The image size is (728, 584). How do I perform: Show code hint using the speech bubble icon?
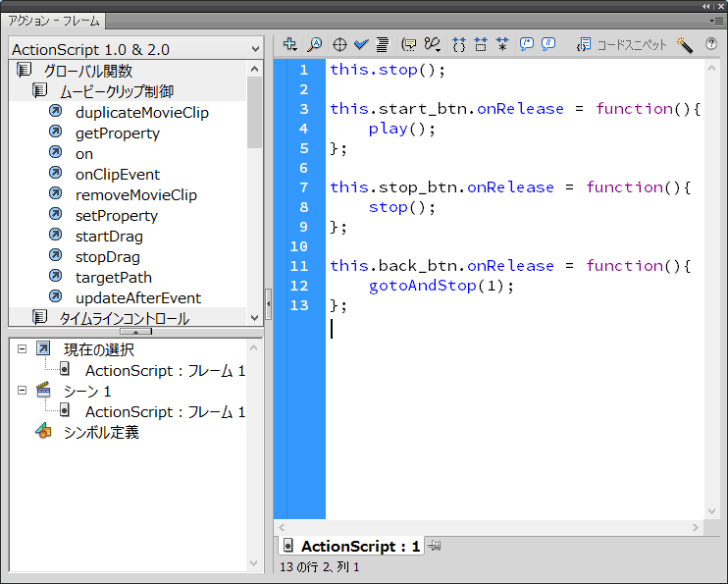coord(409,44)
